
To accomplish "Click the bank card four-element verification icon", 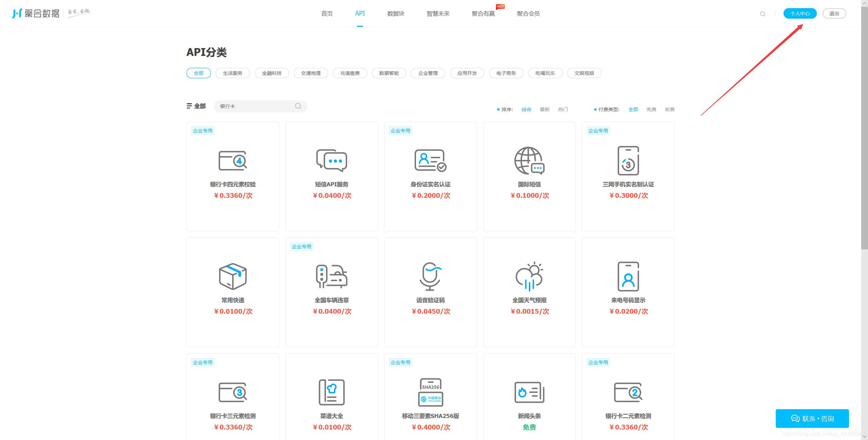I will [x=233, y=161].
